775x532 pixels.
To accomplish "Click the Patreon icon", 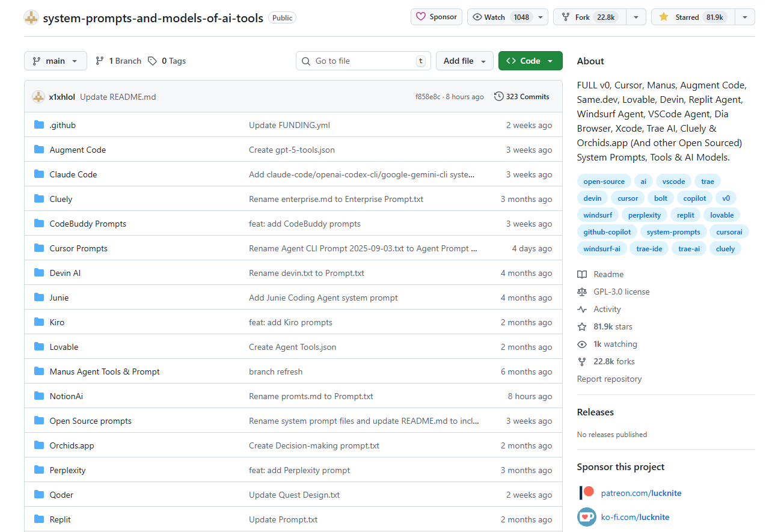I will [x=586, y=492].
